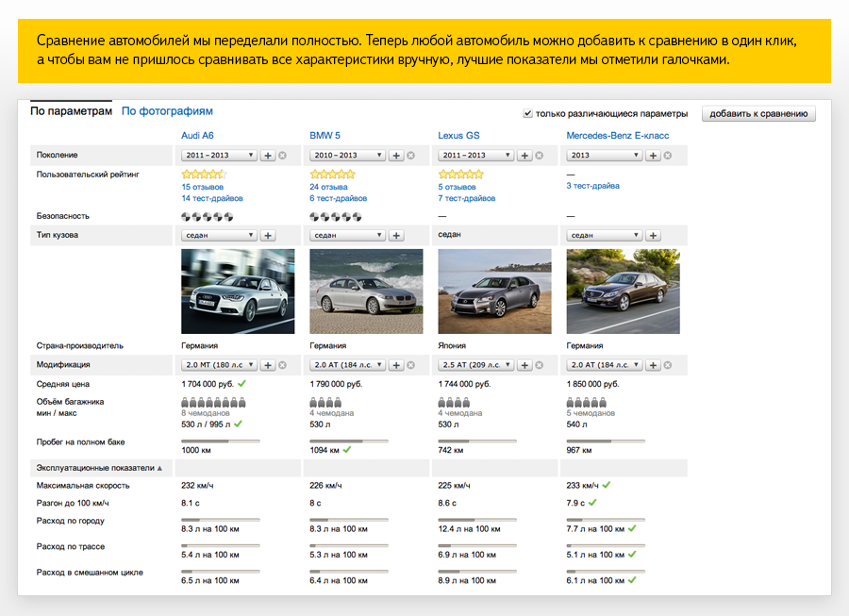Open Audi A6 body type dropdown седан
This screenshot has width=849, height=616.
(x=219, y=236)
